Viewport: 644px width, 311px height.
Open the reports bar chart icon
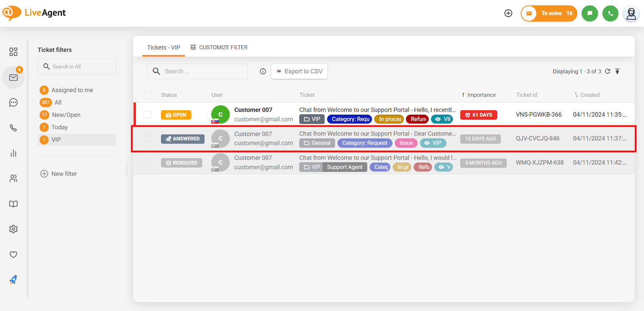[x=13, y=153]
